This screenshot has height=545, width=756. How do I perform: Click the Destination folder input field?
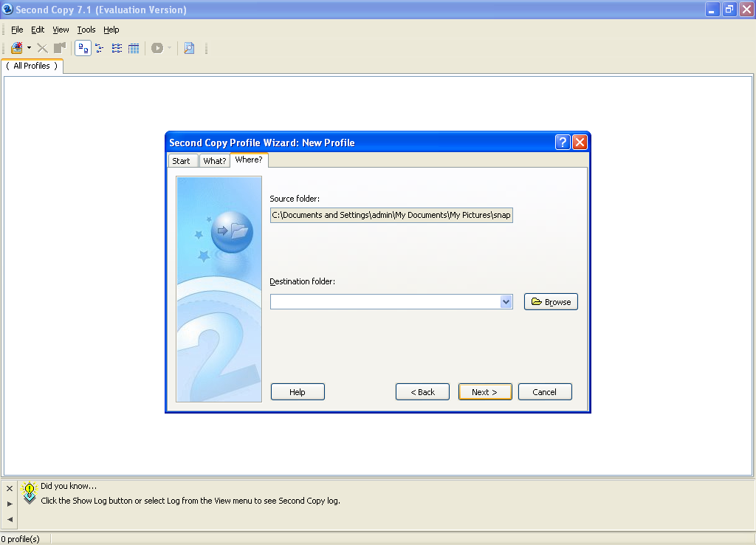385,302
